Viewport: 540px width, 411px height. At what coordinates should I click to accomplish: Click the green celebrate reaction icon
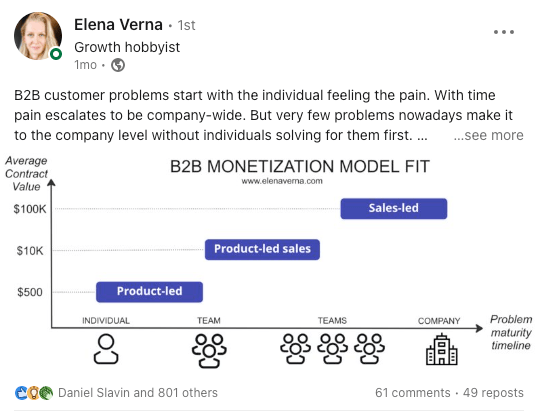coord(46,393)
